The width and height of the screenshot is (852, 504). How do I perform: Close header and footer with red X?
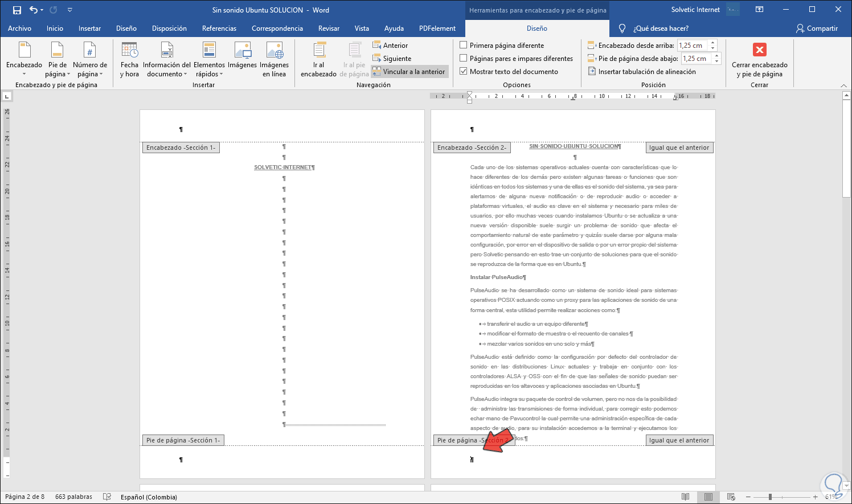pos(760,60)
